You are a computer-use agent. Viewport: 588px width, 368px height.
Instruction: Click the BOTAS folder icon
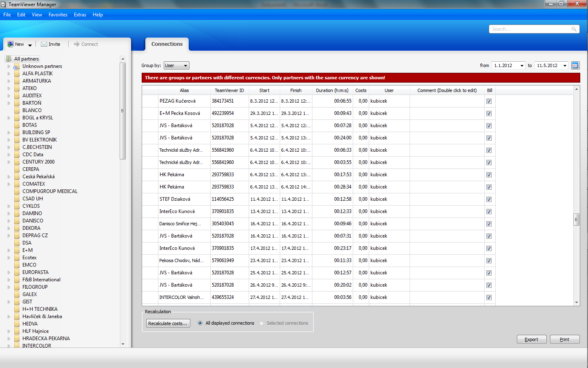click(x=17, y=125)
